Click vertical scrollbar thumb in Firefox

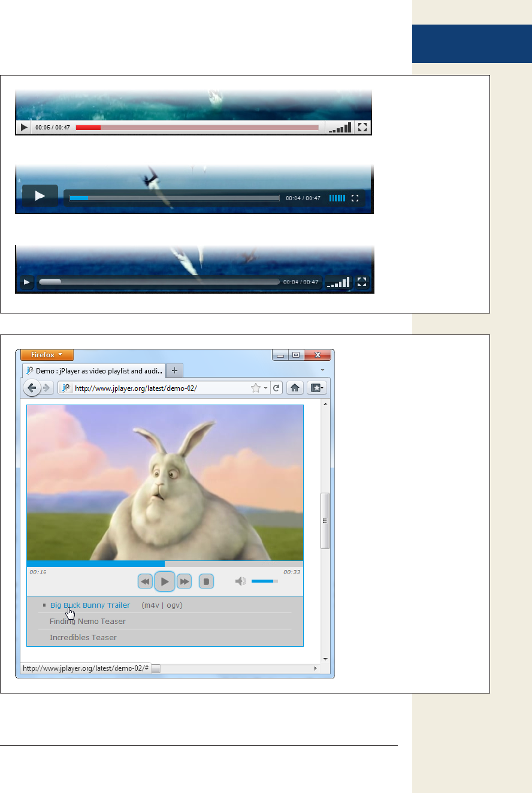[x=325, y=521]
